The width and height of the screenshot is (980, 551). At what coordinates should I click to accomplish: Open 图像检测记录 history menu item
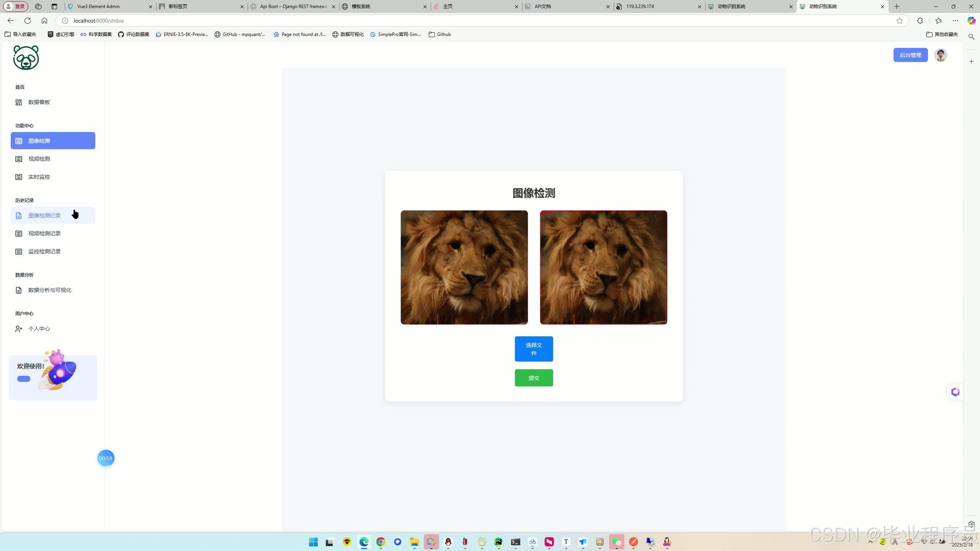pyautogui.click(x=44, y=215)
